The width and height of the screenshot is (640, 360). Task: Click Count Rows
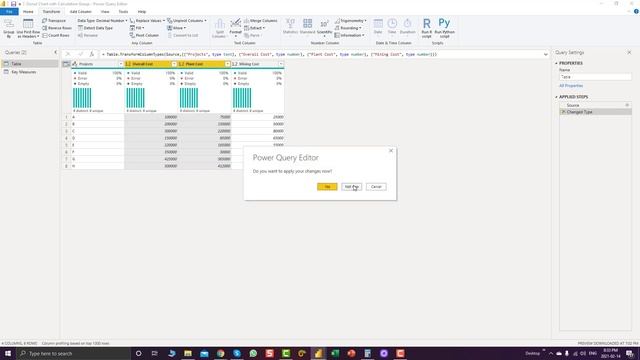coord(56,35)
